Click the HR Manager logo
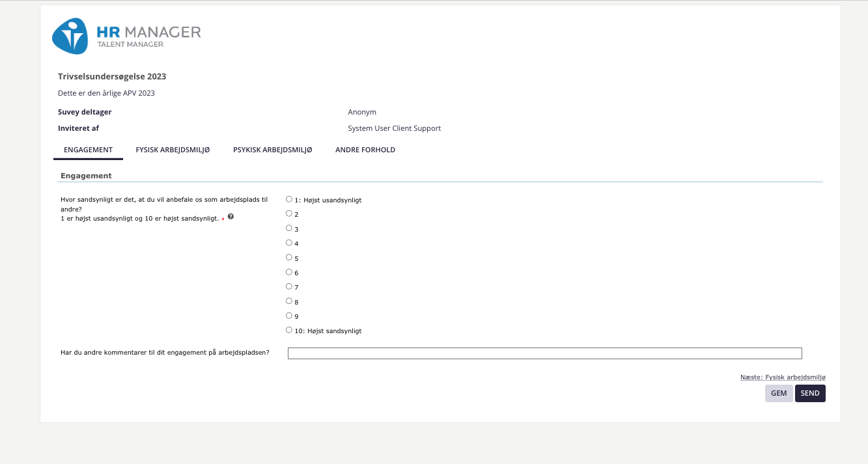868x464 pixels. coord(126,36)
